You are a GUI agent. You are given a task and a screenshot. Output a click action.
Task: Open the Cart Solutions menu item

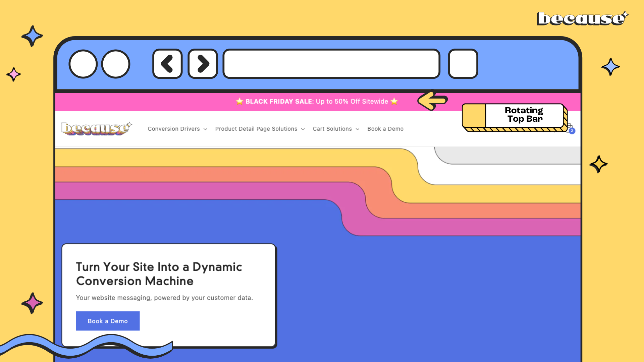332,129
